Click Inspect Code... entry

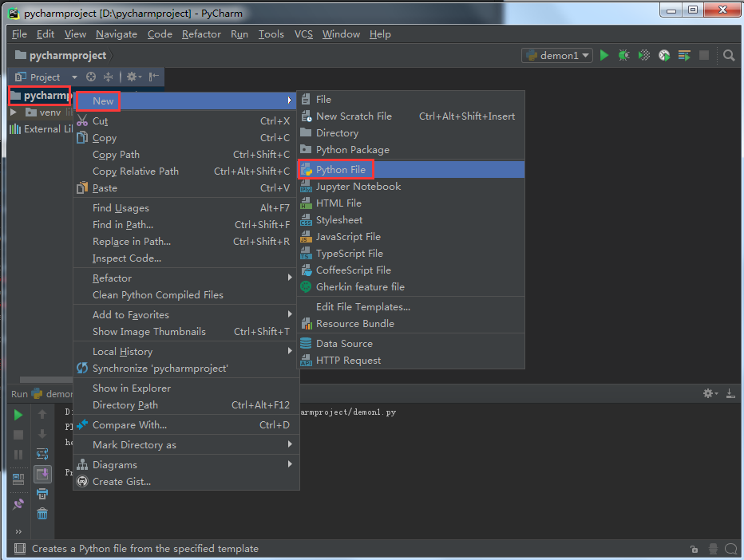[186, 258]
